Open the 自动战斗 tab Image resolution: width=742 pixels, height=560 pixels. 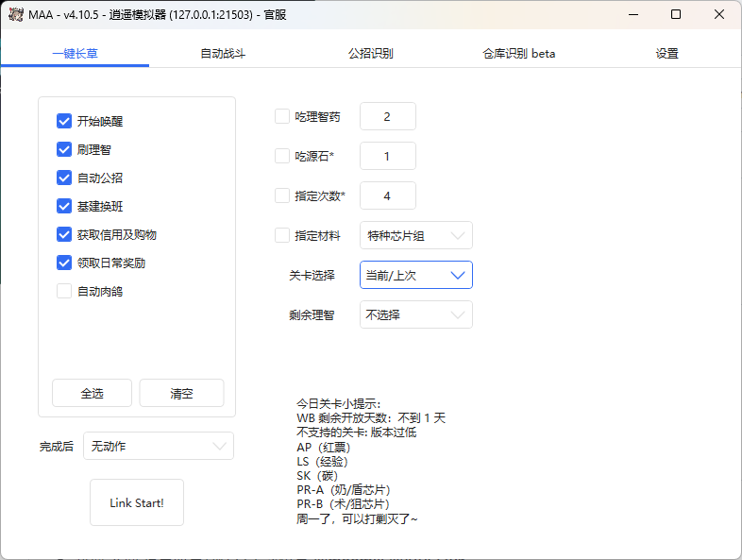click(223, 54)
